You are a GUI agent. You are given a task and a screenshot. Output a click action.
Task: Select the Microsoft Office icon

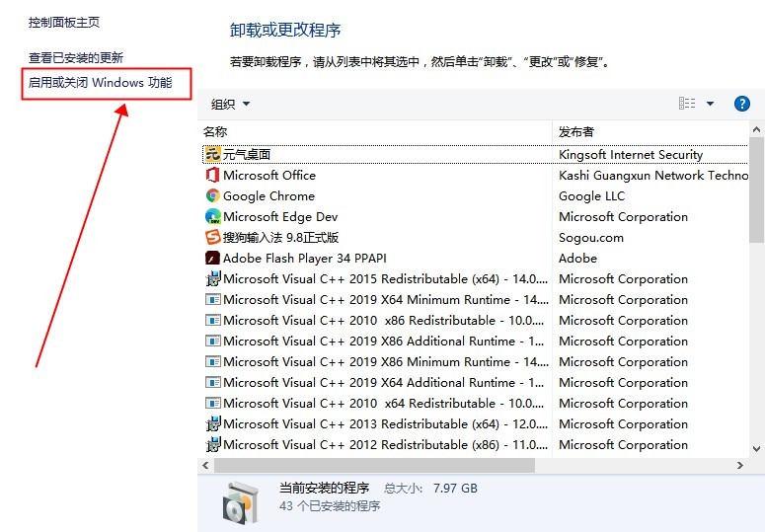pos(212,175)
